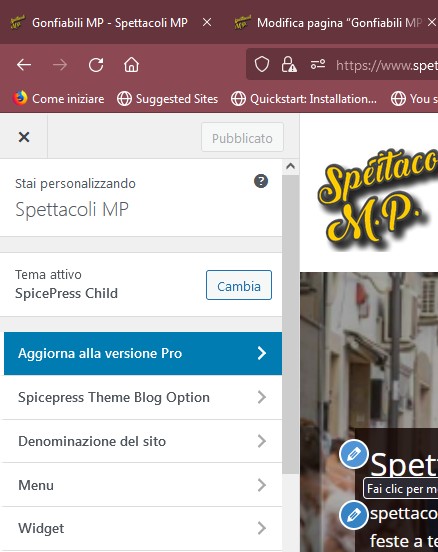Open the Come iniziare bookmark

[x=59, y=99]
